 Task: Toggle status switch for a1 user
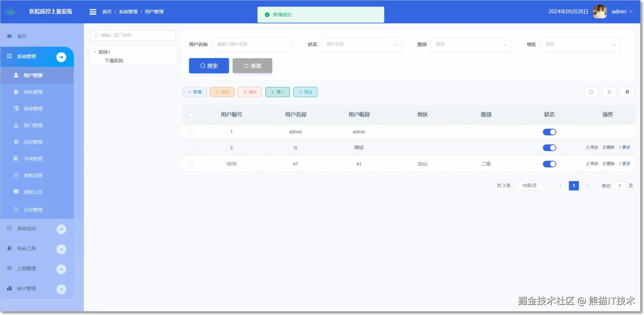(549, 164)
